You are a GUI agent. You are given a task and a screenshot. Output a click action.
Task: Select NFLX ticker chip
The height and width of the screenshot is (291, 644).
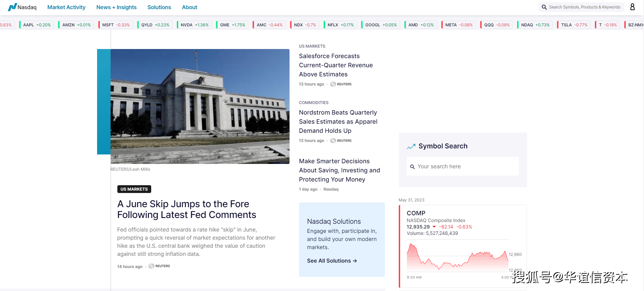pyautogui.click(x=340, y=25)
